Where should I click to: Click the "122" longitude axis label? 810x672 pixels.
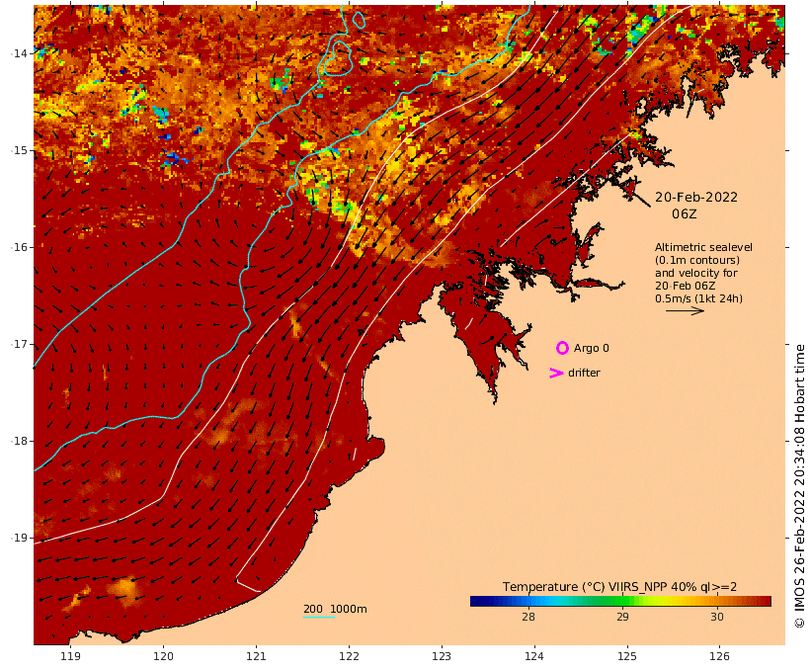pyautogui.click(x=349, y=656)
